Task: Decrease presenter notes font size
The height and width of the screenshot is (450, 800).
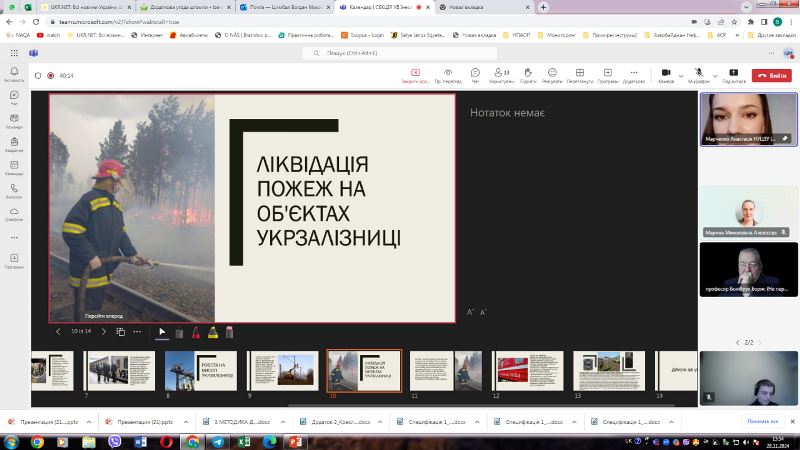Action: pos(483,312)
